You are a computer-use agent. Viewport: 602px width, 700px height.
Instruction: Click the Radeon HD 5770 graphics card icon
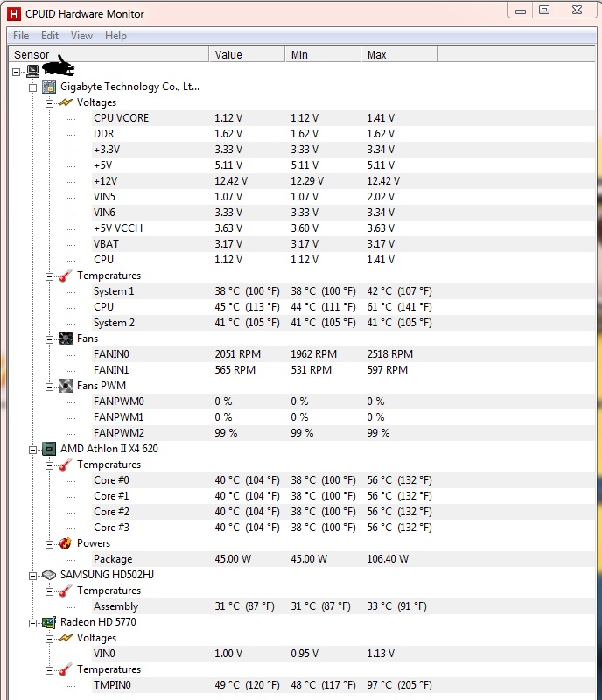pyautogui.click(x=49, y=622)
